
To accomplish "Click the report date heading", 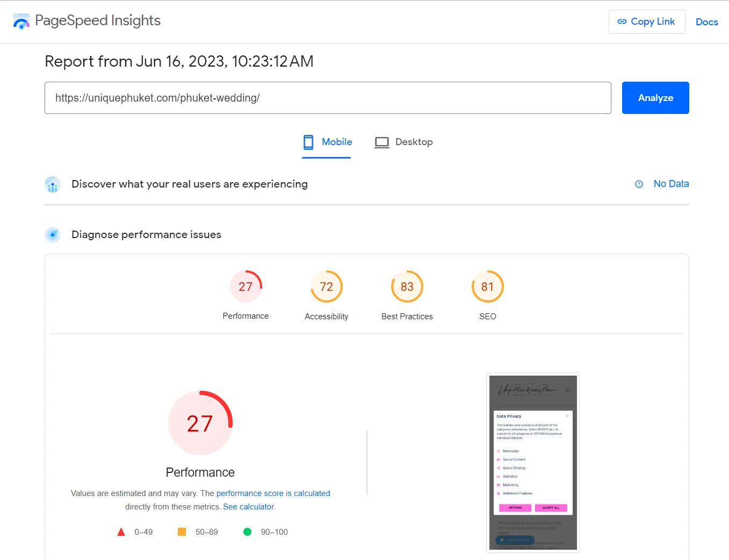I will [x=179, y=61].
